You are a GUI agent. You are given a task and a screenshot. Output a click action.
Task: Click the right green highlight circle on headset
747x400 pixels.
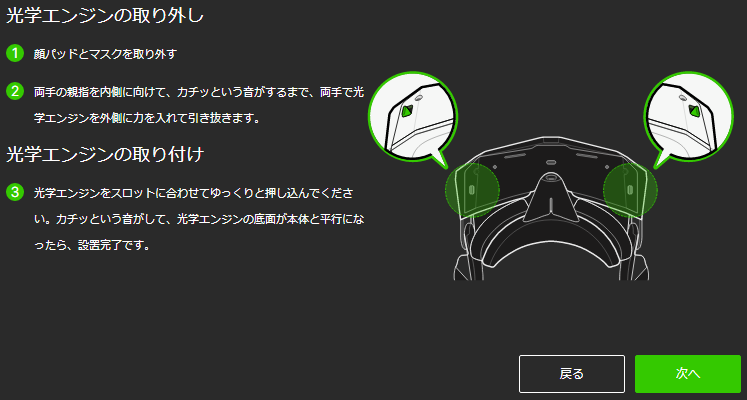630,190
